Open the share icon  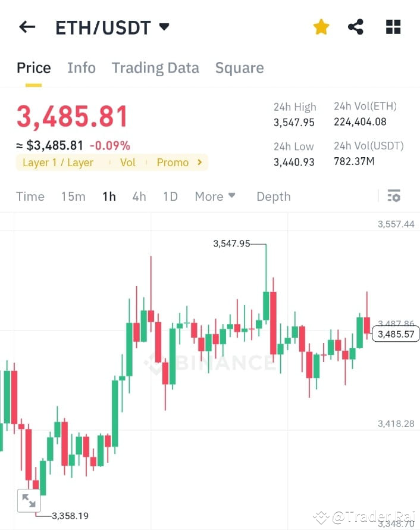pos(356,26)
